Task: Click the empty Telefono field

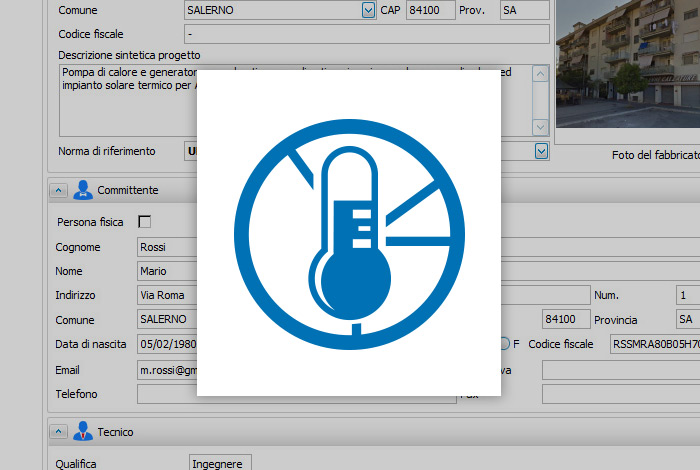Action: click(x=166, y=394)
